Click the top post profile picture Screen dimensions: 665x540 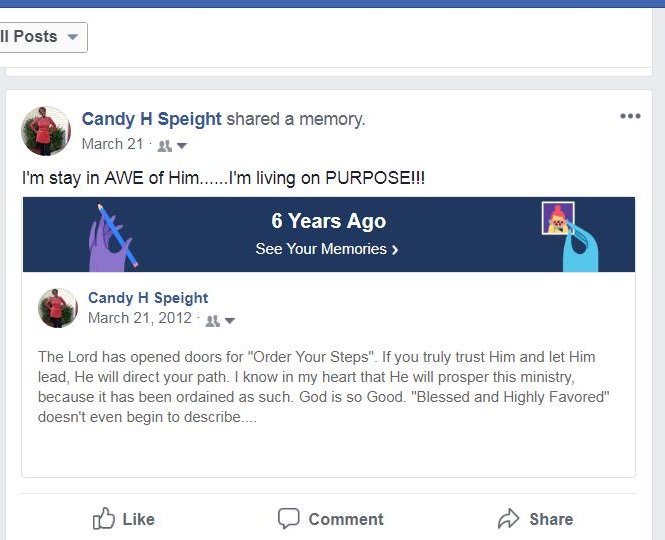click(46, 131)
